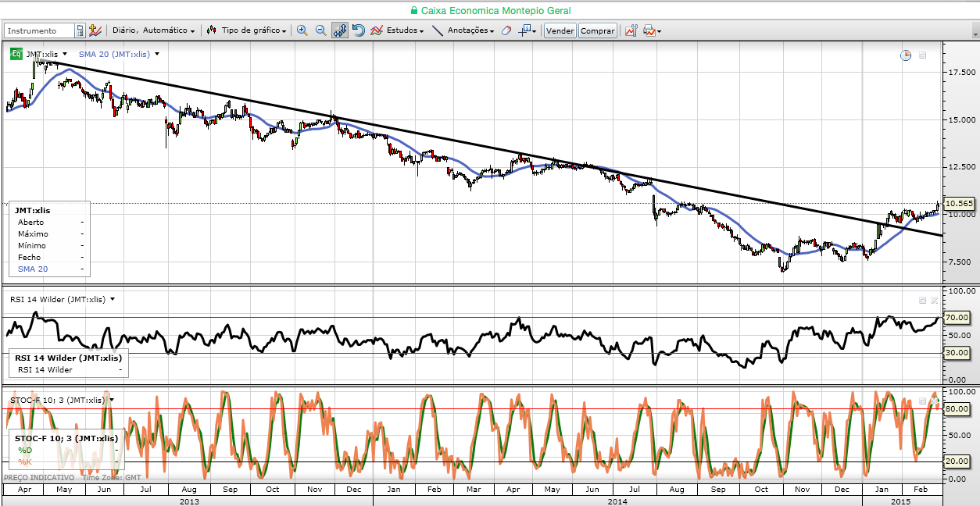Screen dimensions: 980x506
Task: Click the clock icon on the price chart
Action: (906, 55)
